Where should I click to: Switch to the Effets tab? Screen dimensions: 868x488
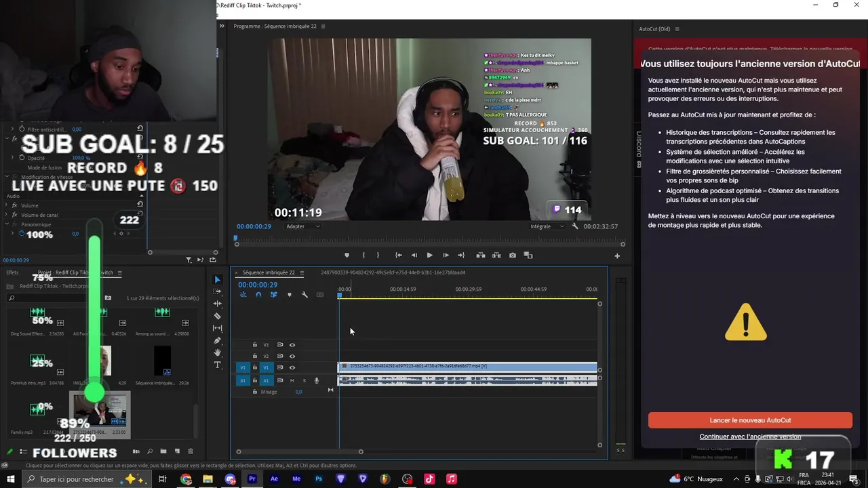coord(12,272)
